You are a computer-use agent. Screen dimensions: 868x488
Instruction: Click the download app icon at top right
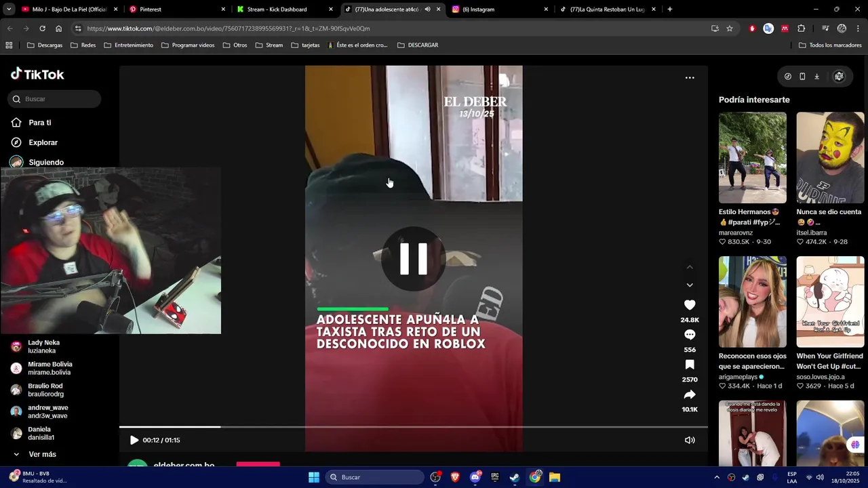[816, 77]
